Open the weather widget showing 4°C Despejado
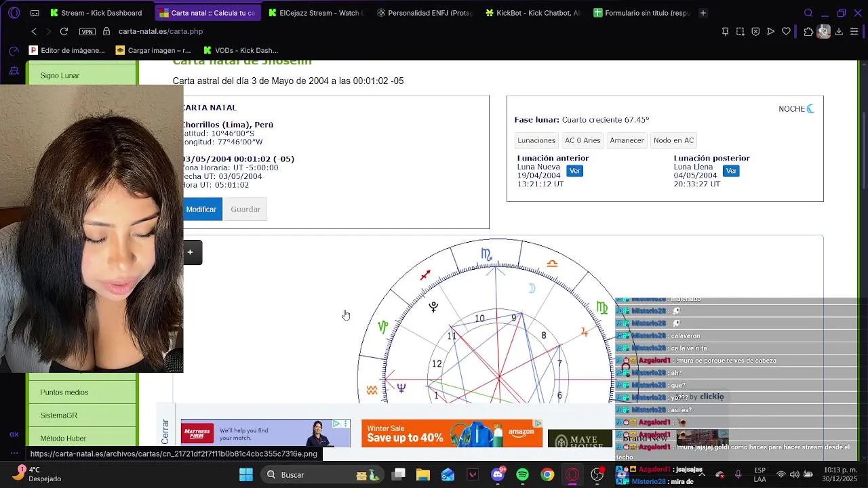Viewport: 868px width, 488px height. 39,474
